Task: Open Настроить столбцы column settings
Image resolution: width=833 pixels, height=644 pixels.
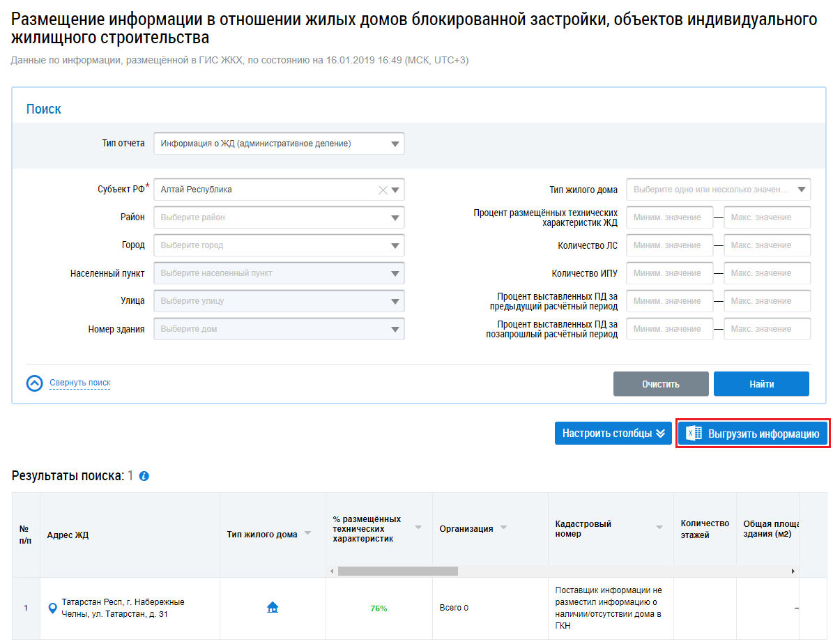Action: (613, 434)
